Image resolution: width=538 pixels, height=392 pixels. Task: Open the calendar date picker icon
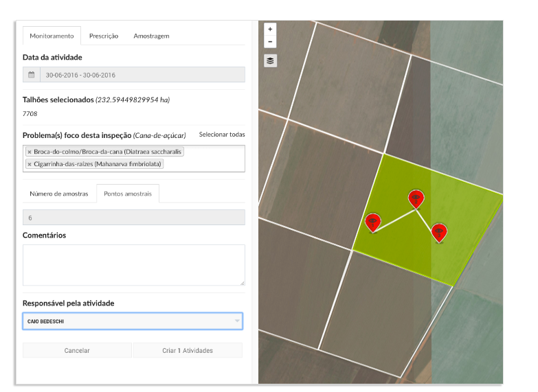click(31, 75)
